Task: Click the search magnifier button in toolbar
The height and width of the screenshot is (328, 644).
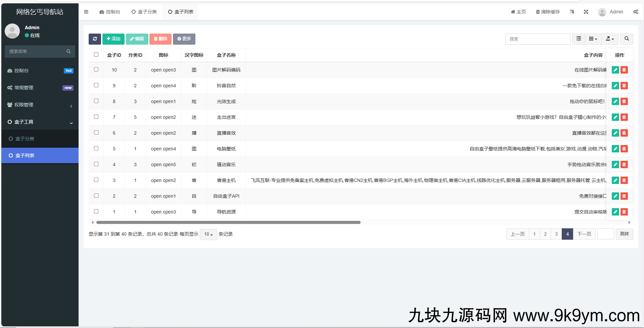Action: [627, 39]
